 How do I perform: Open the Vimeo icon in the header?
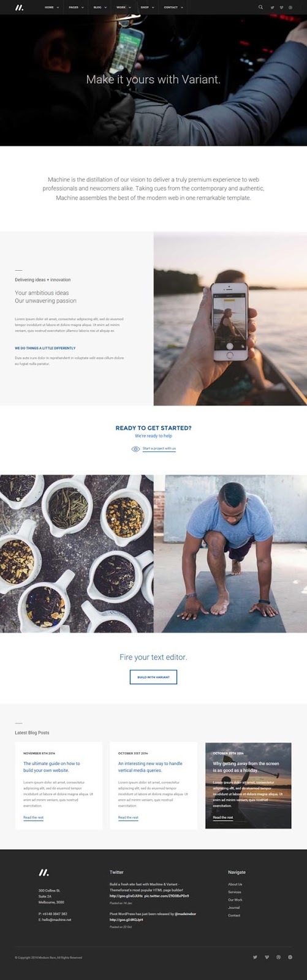[281, 7]
